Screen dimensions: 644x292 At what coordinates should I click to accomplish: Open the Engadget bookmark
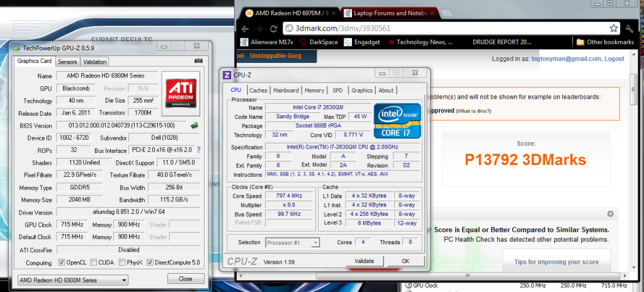tap(362, 42)
